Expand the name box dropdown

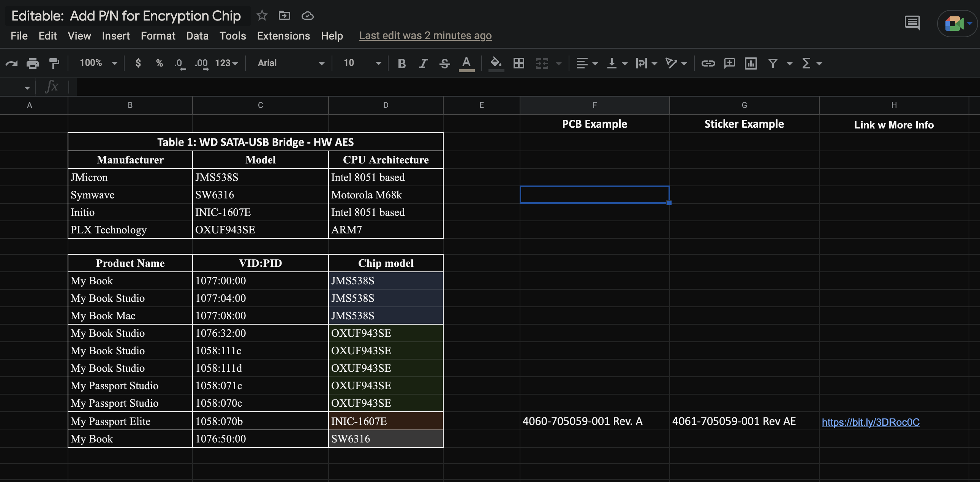coord(27,88)
